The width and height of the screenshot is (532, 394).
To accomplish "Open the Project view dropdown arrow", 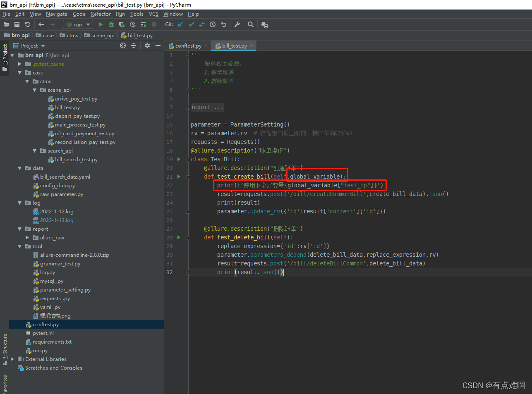I will [x=43, y=46].
